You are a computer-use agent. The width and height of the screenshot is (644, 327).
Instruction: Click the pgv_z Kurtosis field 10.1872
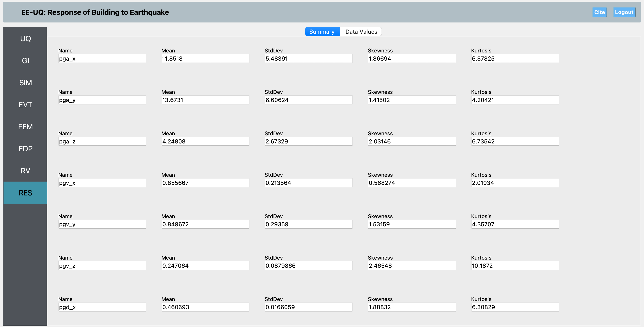coord(515,266)
